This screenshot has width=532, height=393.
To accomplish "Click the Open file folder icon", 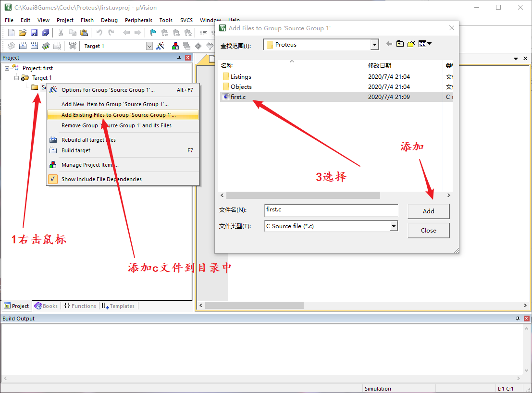I will 23,33.
